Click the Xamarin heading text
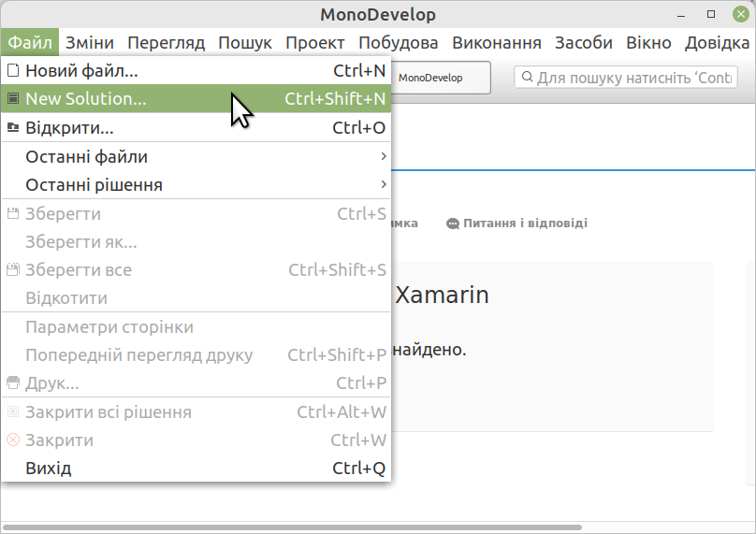 point(443,295)
